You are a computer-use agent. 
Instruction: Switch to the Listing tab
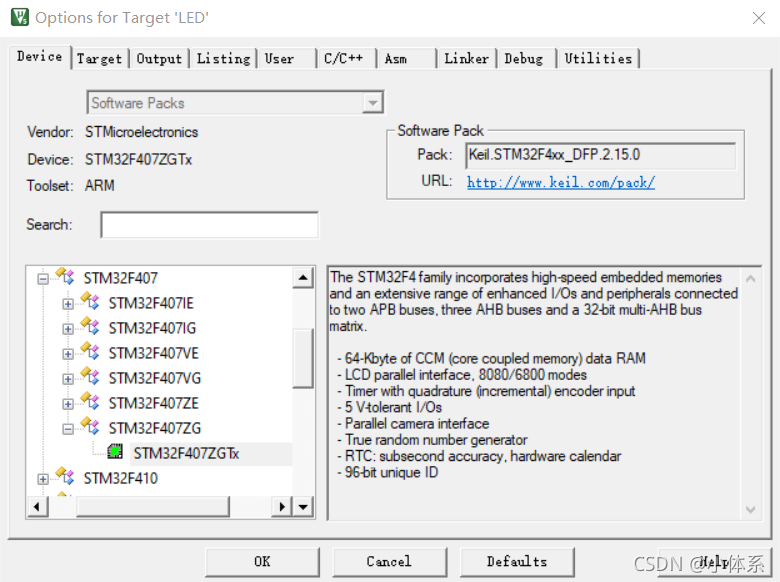pos(223,59)
